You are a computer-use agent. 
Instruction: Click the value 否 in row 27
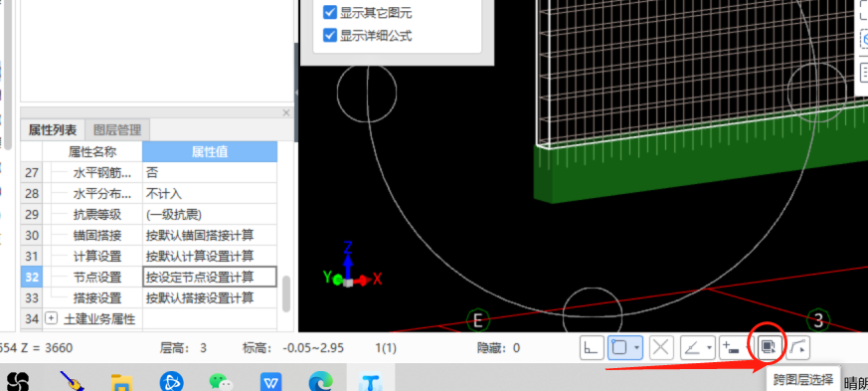point(209,173)
